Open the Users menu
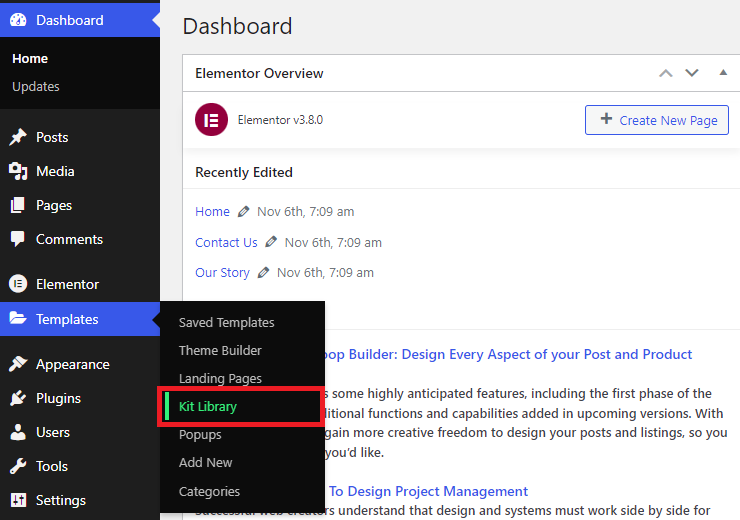The image size is (740, 520). pyautogui.click(x=80, y=432)
